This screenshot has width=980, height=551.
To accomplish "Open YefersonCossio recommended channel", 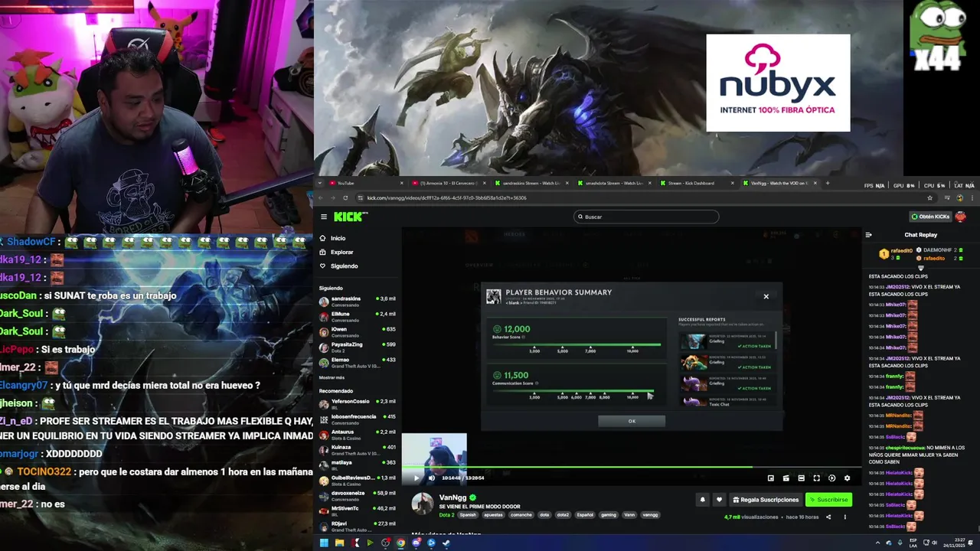I will 358,404.
